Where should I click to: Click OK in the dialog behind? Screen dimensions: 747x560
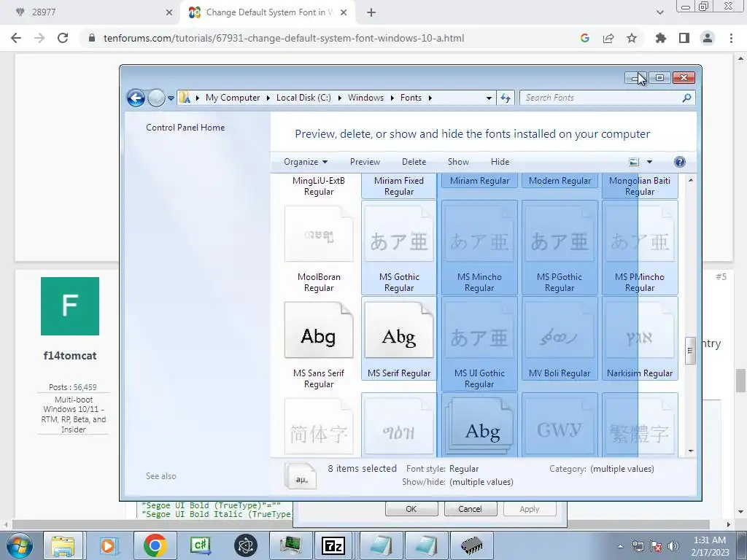coord(411,508)
